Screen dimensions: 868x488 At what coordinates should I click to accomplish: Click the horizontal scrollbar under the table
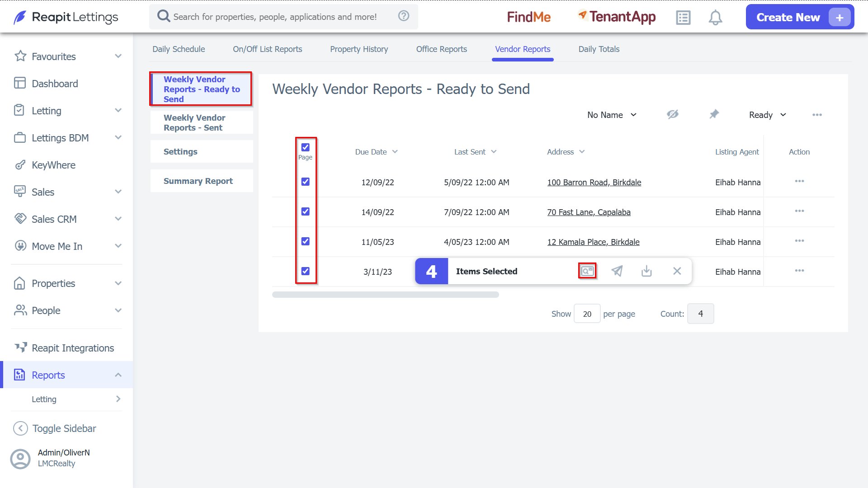386,295
